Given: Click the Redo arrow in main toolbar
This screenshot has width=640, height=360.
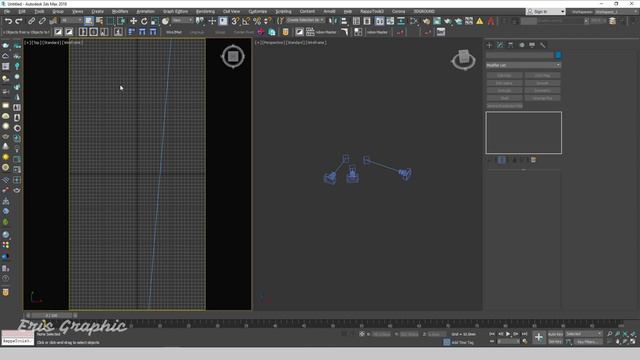Looking at the screenshot, I should tap(19, 21).
